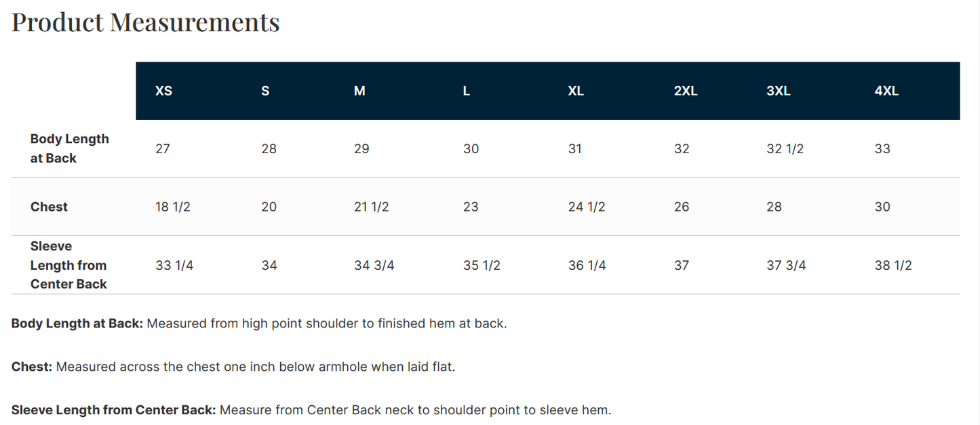Select the XL sleeve length value 36 1/4
980x425 pixels.
click(587, 265)
